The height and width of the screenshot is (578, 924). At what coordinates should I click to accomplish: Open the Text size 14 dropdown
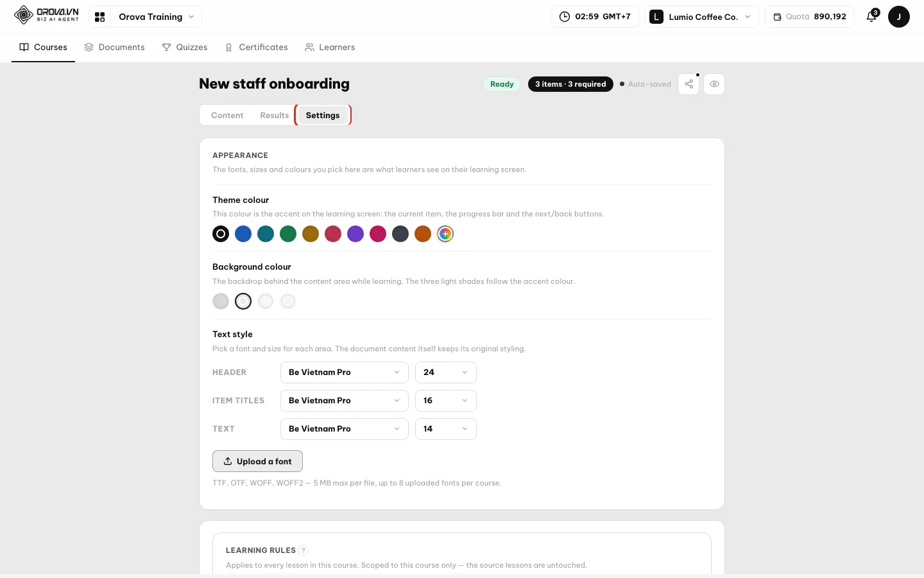click(446, 429)
